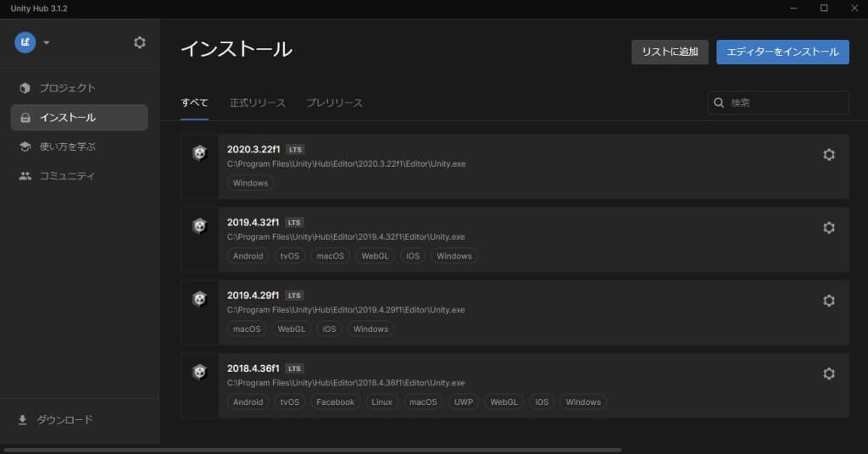Viewport: 868px width, 454px height.
Task: Click Android tag under 2019.4.32f1
Action: point(248,256)
